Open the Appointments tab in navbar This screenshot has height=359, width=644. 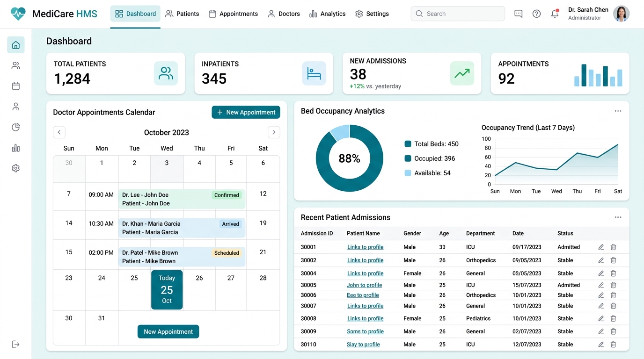(233, 14)
